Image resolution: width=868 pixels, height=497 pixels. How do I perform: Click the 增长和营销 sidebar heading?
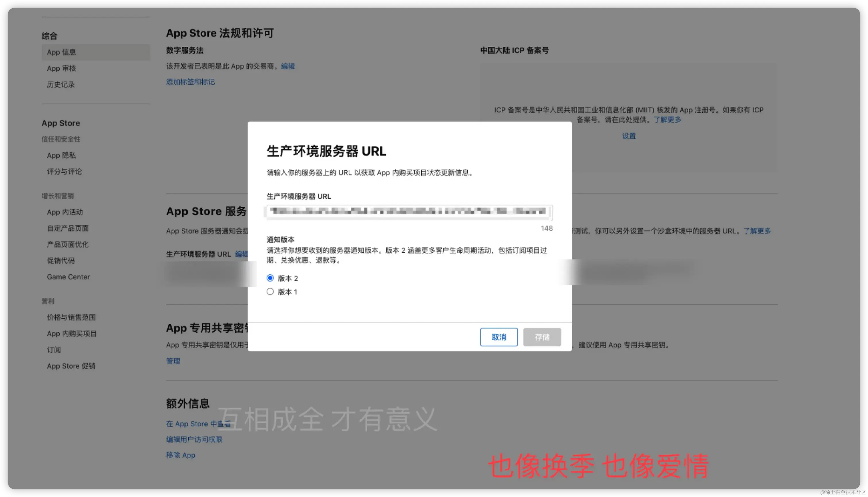[57, 196]
